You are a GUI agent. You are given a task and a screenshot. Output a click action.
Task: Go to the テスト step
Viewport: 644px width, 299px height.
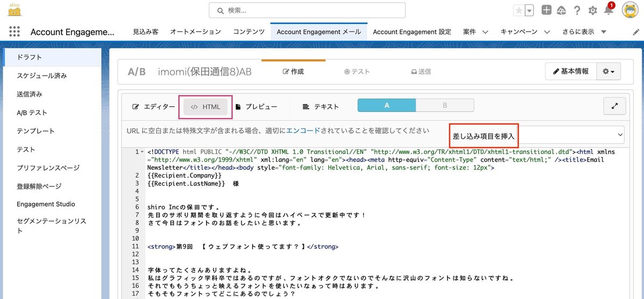point(357,71)
